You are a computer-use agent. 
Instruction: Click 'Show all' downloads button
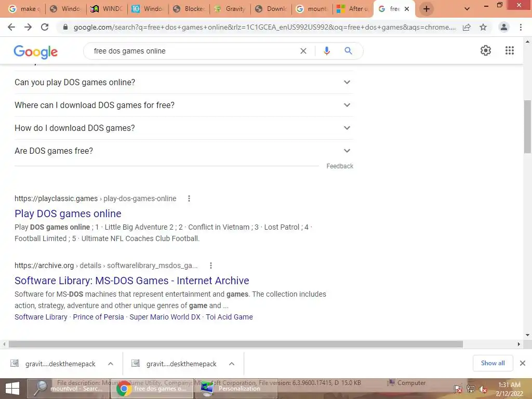(493, 363)
